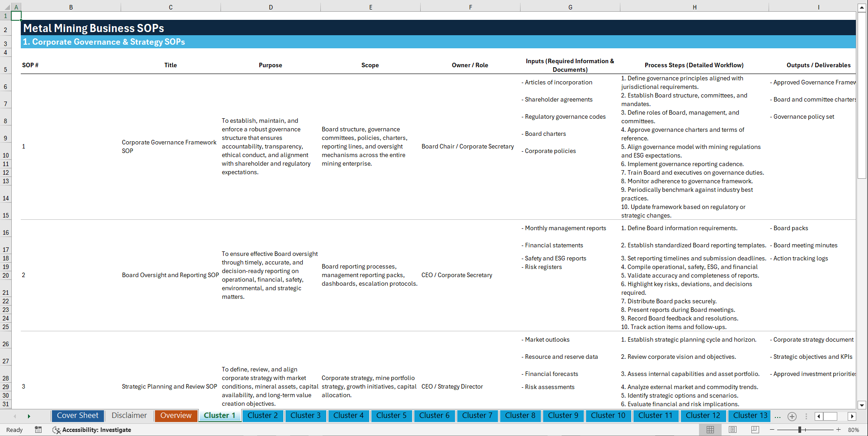Screen dimensions: 868x436
Task: Add a new sheet with the plus icon
Action: point(792,416)
